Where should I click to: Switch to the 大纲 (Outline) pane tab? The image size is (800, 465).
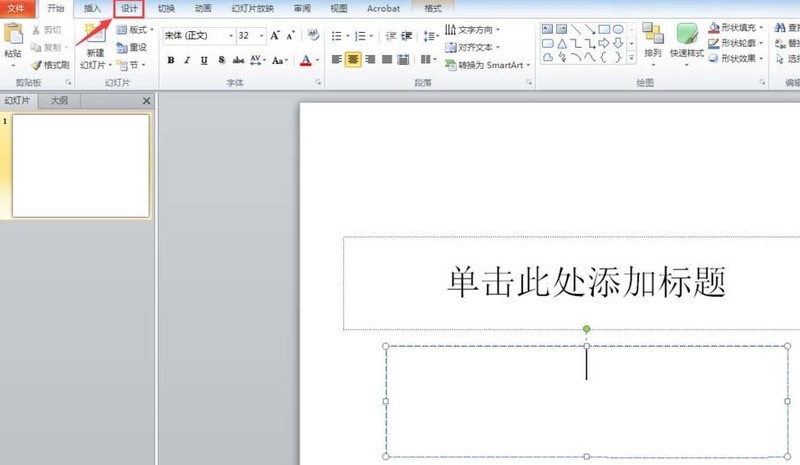pos(59,101)
